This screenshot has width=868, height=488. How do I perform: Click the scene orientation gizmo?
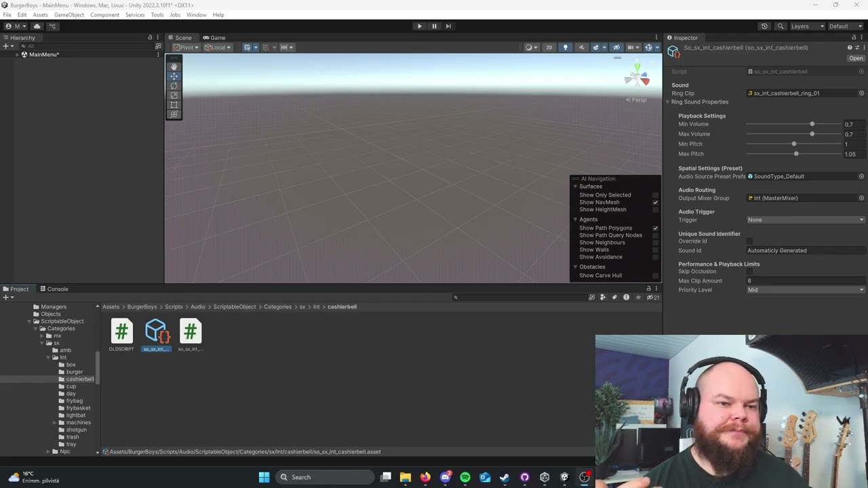[637, 78]
